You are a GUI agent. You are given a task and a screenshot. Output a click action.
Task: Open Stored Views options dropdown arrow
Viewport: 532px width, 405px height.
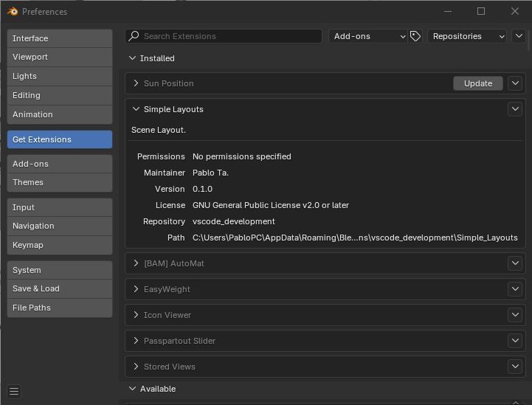515,367
